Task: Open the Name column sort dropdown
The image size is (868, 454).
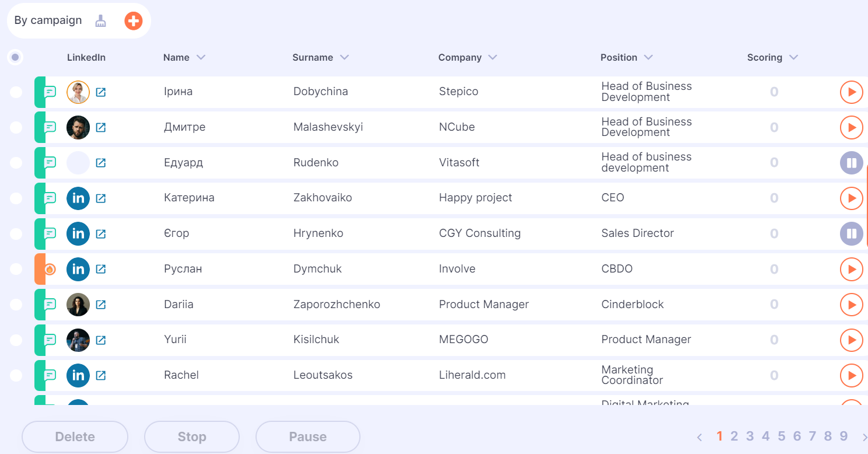Action: coord(201,57)
